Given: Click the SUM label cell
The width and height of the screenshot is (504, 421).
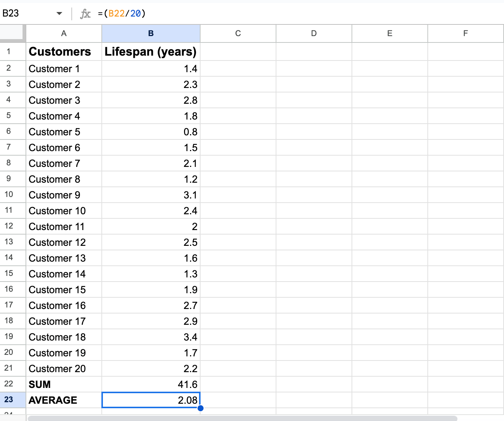Looking at the screenshot, I should tap(64, 385).
